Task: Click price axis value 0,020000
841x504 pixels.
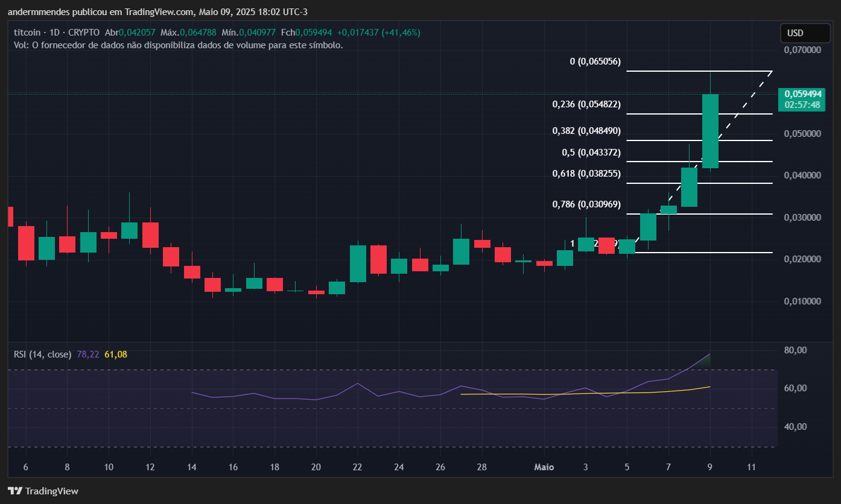Action: (x=803, y=259)
